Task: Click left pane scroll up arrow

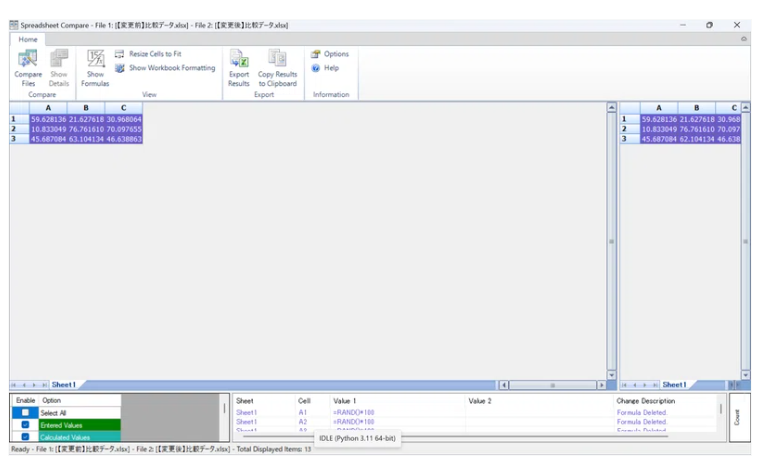Action: click(611, 107)
